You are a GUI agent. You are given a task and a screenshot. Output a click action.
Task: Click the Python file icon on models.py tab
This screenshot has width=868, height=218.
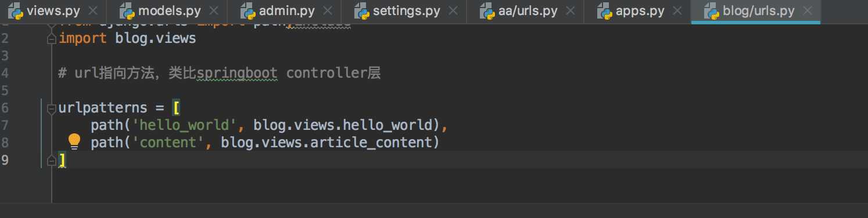[127, 11]
